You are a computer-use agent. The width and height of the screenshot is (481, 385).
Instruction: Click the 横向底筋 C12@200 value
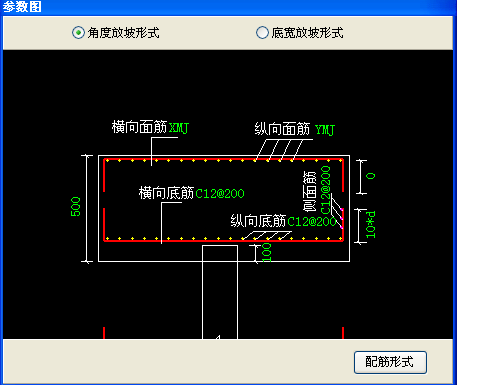(x=220, y=194)
